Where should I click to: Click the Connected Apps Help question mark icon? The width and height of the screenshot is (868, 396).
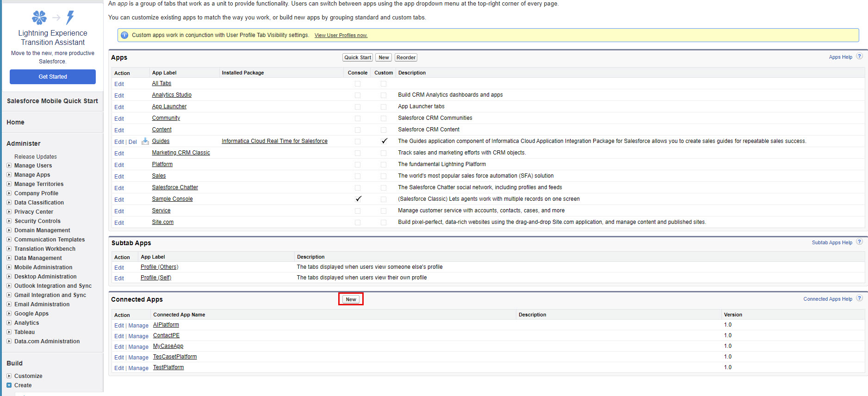pyautogui.click(x=859, y=298)
